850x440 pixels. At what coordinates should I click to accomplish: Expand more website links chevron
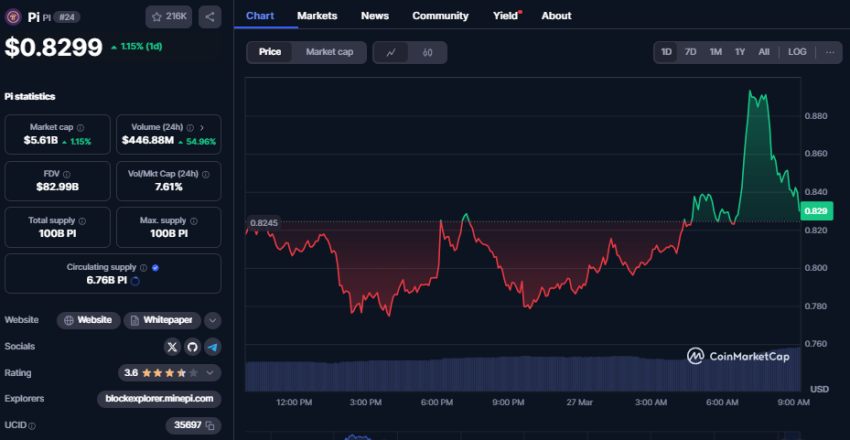click(213, 321)
